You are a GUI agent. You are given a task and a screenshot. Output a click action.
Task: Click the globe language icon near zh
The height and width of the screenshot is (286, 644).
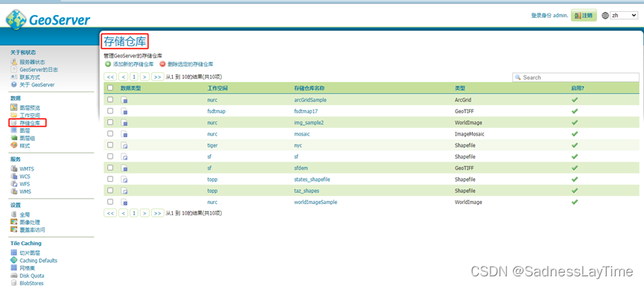click(605, 16)
